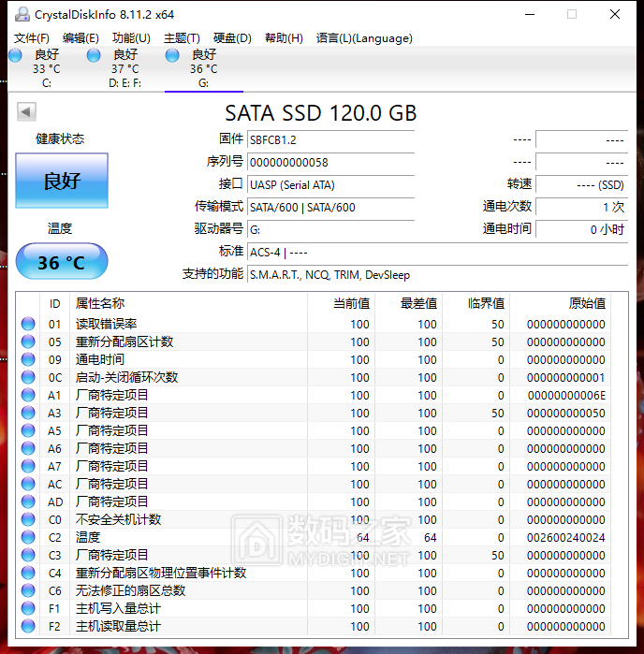Viewport: 644px width, 654px height.
Task: Open the 硬盘(D) menu
Action: point(232,38)
